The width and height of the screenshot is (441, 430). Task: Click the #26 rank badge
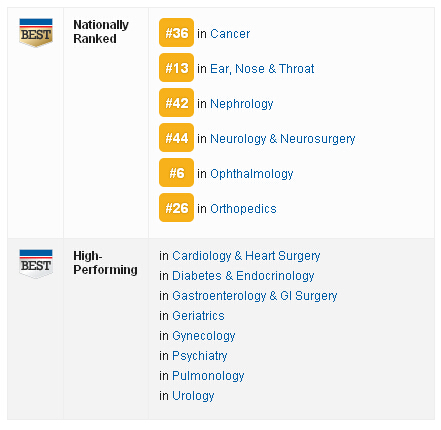click(x=176, y=208)
